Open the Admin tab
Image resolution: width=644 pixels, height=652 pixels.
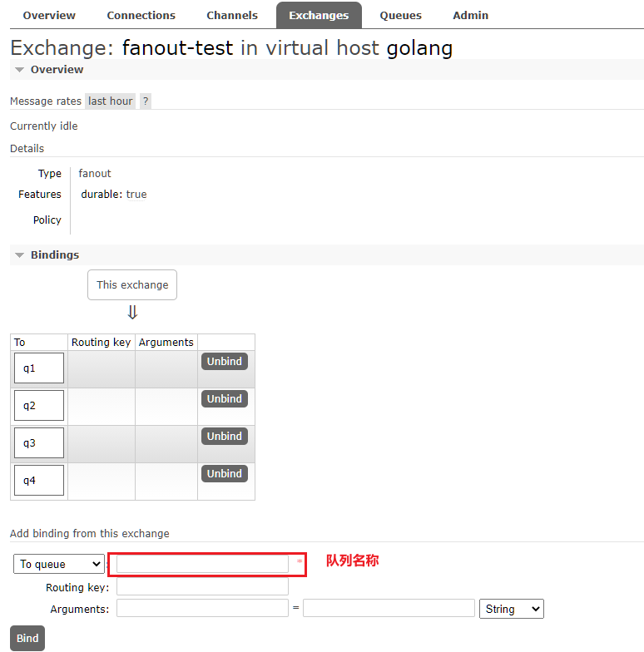(x=471, y=15)
